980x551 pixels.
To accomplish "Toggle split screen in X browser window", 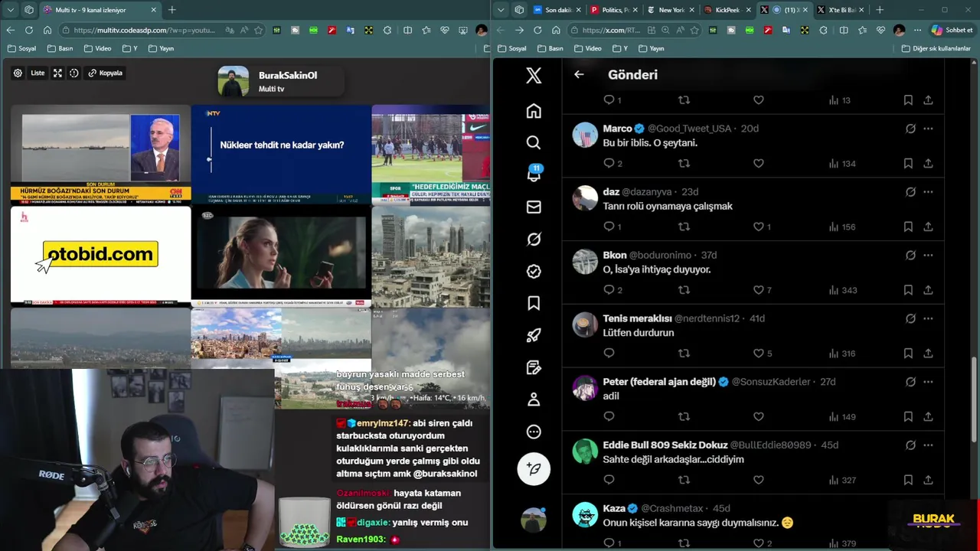I will [x=844, y=30].
